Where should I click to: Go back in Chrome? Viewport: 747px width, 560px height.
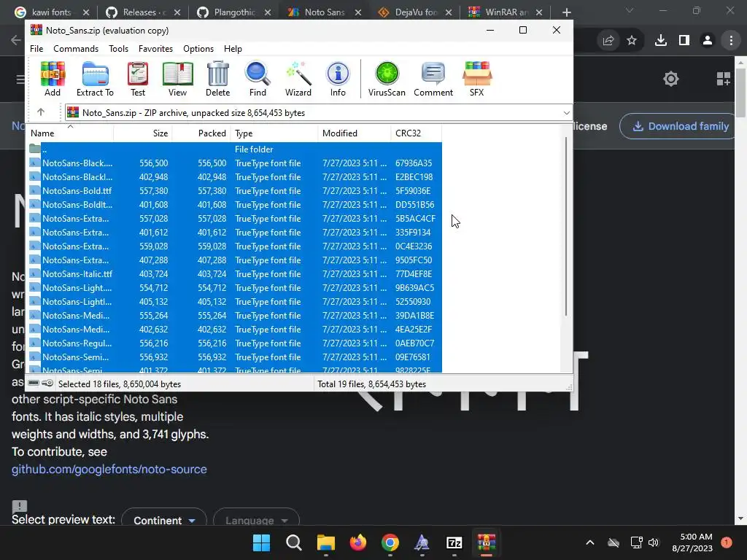click(16, 40)
